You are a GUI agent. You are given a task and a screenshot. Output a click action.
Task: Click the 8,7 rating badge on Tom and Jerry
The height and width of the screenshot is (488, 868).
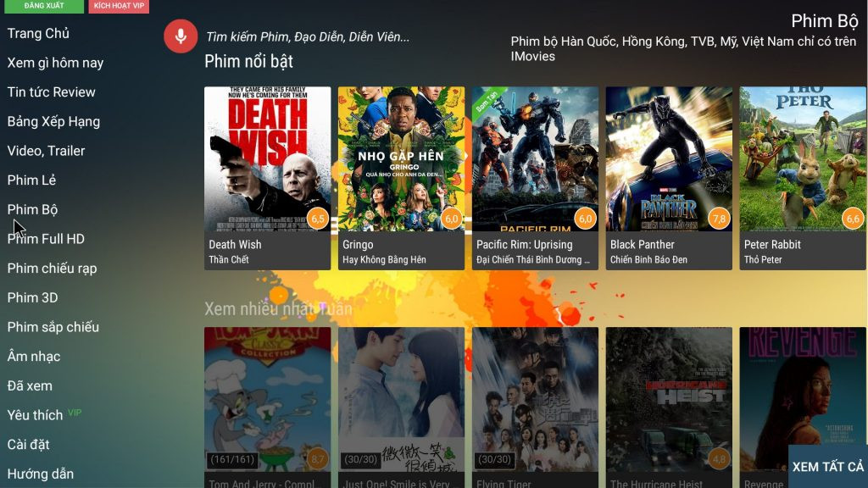tap(318, 459)
